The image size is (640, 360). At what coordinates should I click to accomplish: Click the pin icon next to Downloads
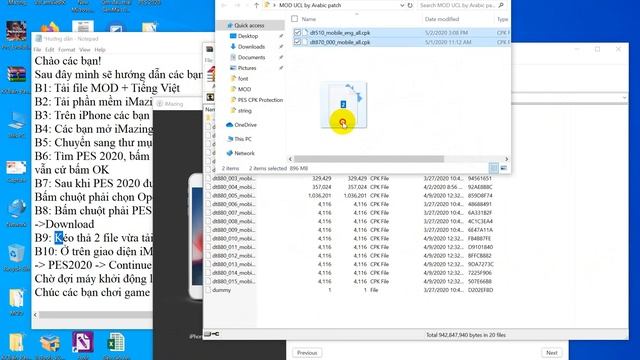[281, 47]
